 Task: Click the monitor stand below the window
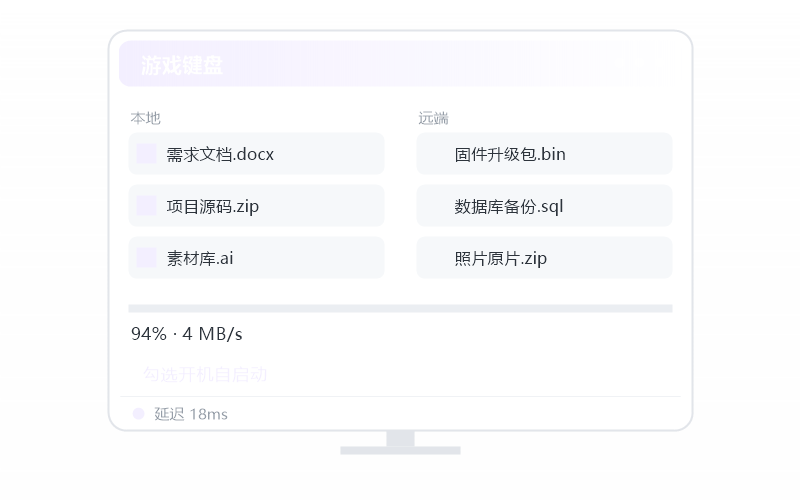[401, 443]
